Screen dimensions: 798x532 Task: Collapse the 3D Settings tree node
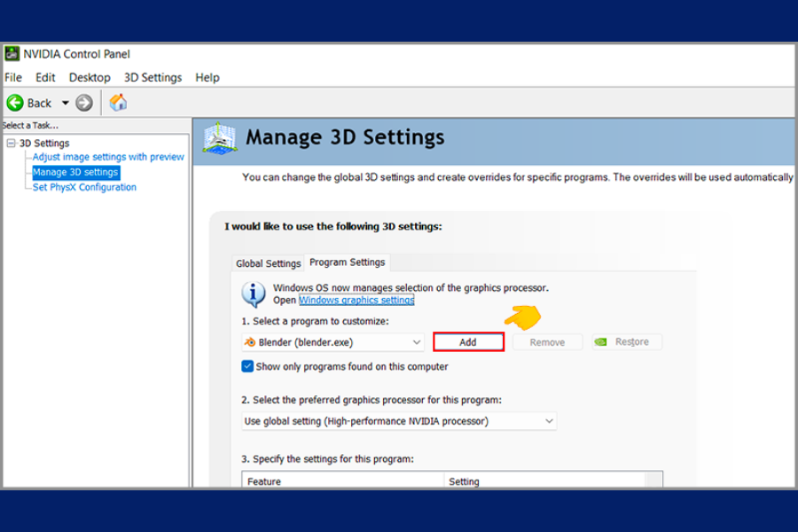11,144
